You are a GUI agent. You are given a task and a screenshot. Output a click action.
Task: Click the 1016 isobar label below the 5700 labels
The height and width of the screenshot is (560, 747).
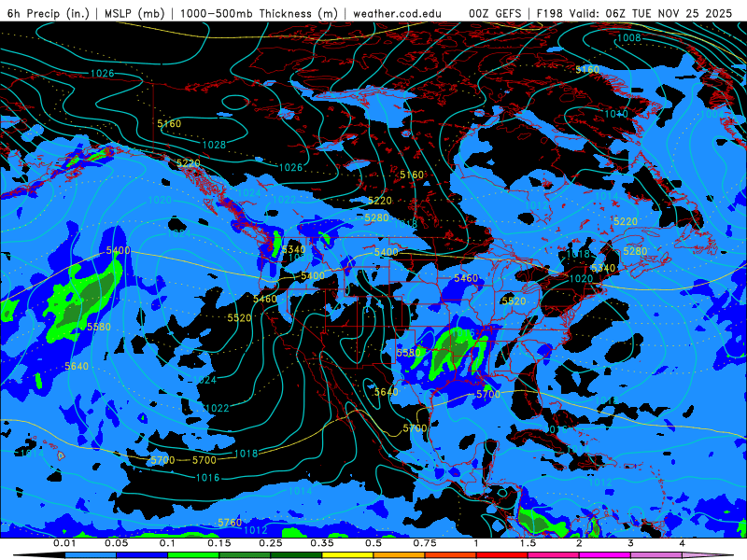(x=207, y=478)
